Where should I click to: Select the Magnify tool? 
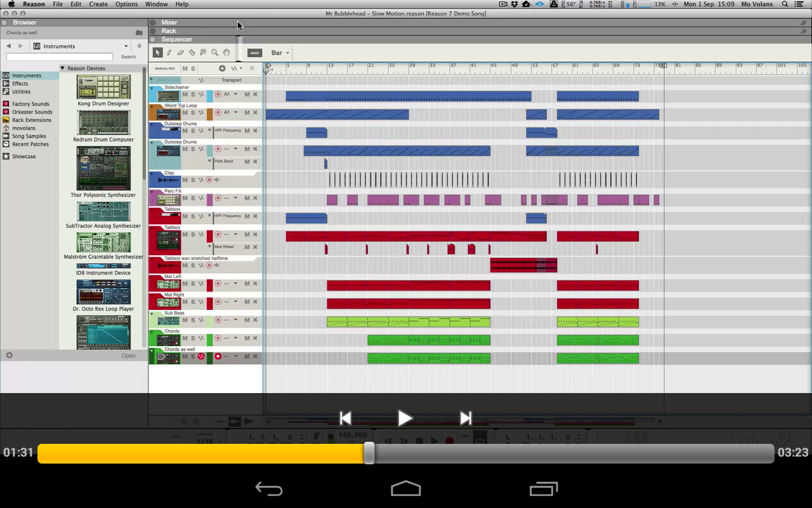tap(214, 53)
